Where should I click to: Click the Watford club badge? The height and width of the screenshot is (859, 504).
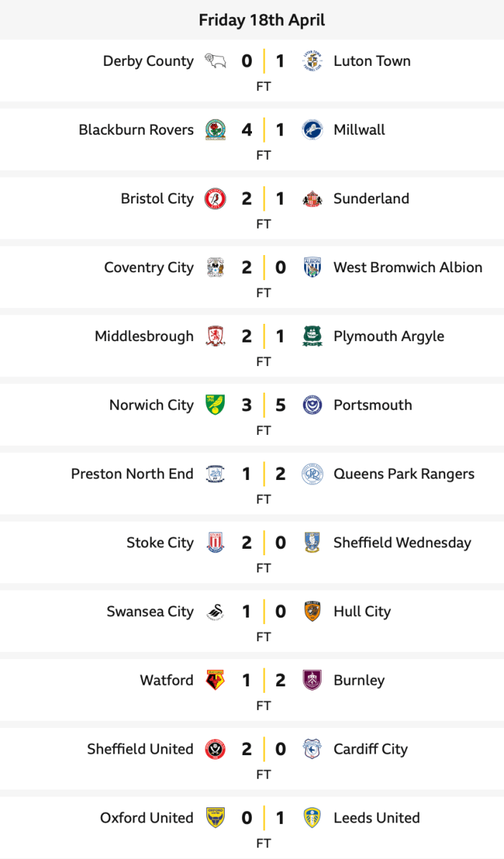pyautogui.click(x=215, y=680)
